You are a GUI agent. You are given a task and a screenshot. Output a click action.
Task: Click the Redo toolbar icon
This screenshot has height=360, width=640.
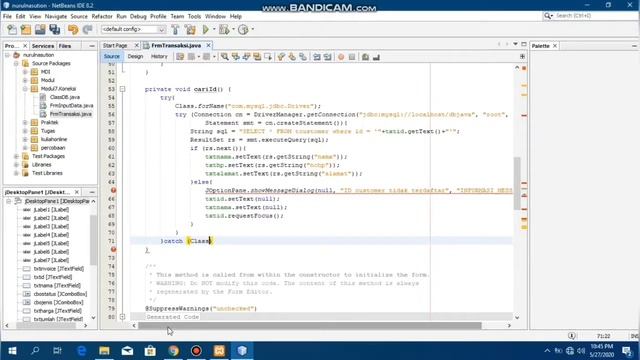point(87,29)
